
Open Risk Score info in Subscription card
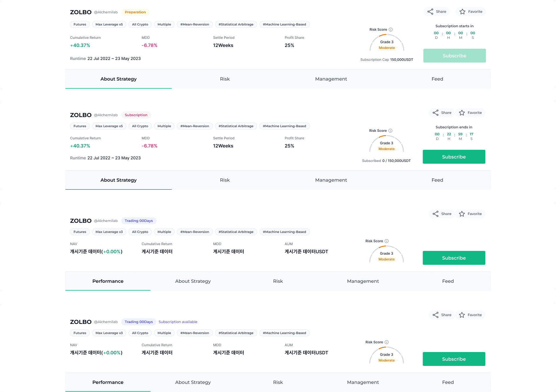(x=390, y=131)
